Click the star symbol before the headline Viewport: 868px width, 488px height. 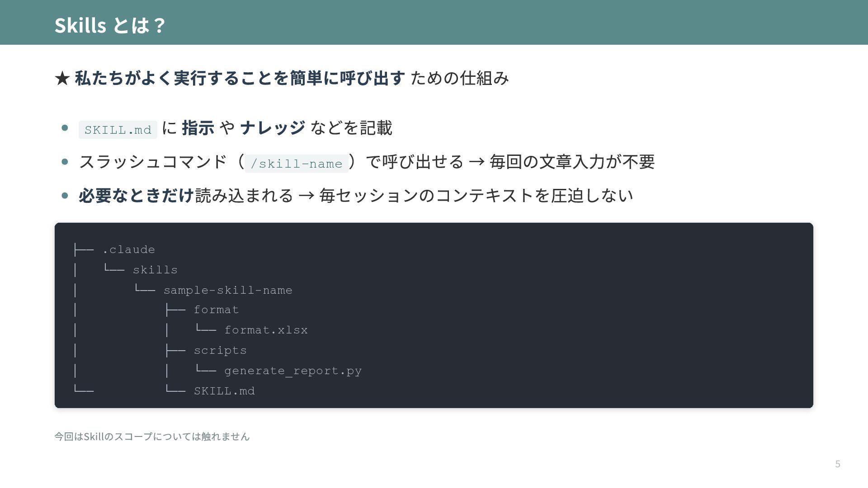point(62,79)
